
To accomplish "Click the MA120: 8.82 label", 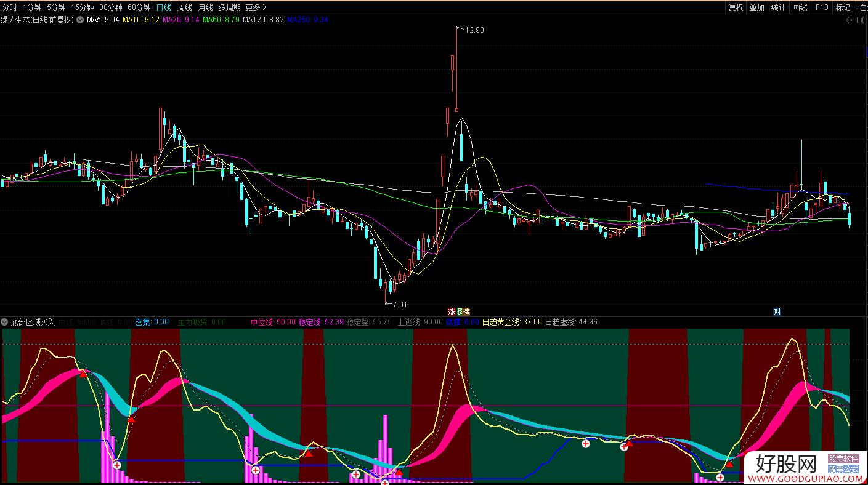I will tap(263, 20).
